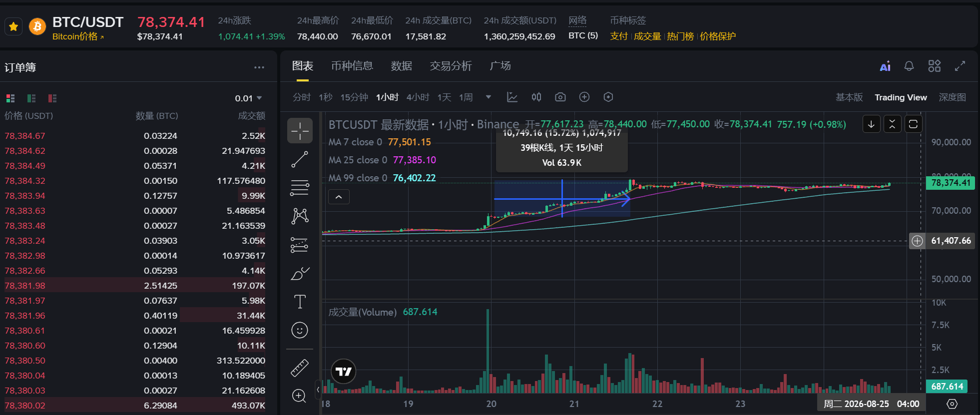
Task: Take a chart snapshot with camera icon
Action: [x=560, y=97]
